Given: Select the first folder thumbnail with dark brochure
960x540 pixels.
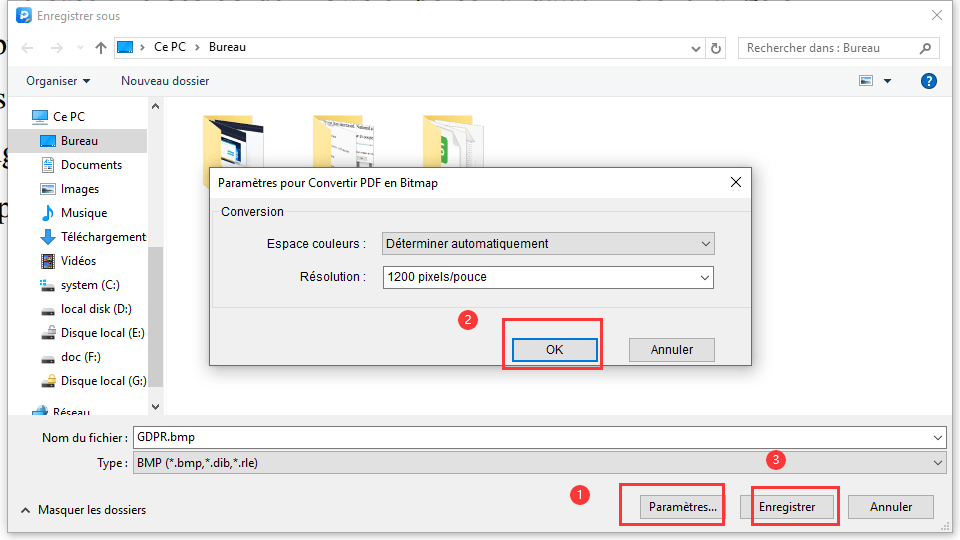Looking at the screenshot, I should tap(233, 140).
